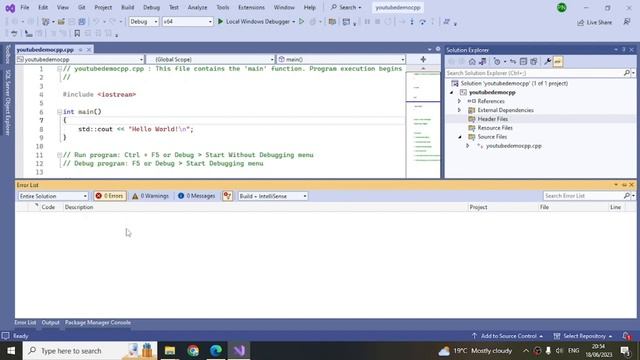The height and width of the screenshot is (360, 640).
Task: Click editor settings gear icon above scrollbar
Action: click(x=438, y=49)
